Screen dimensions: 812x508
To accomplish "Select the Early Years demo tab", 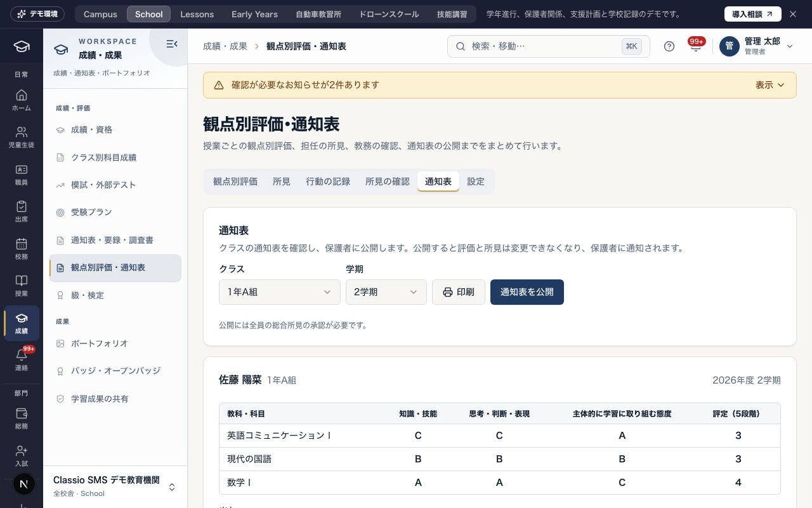I will [254, 14].
